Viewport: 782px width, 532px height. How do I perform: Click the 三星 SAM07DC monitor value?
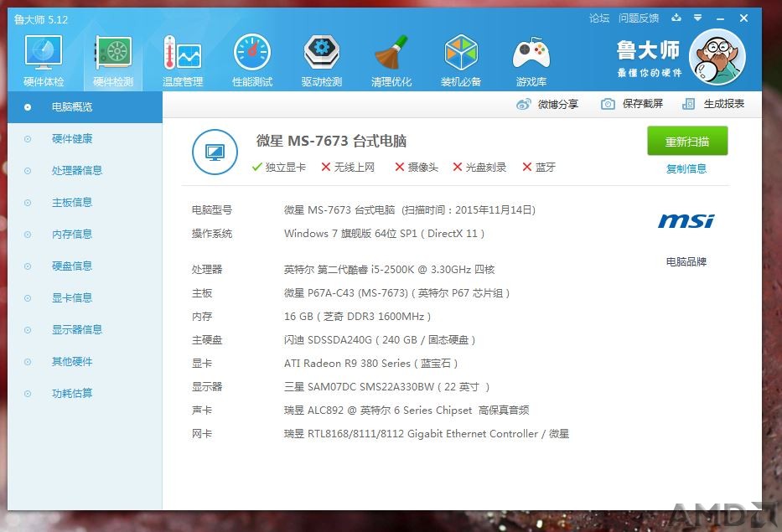click(x=386, y=387)
